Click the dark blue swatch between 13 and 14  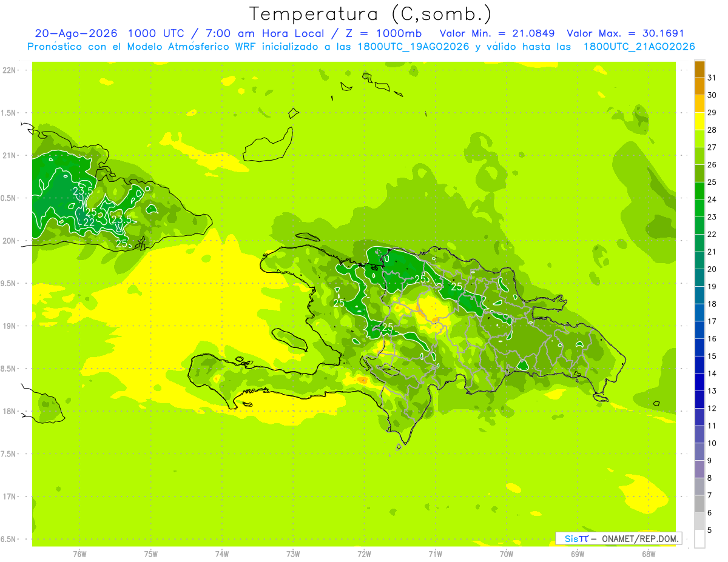[699, 382]
